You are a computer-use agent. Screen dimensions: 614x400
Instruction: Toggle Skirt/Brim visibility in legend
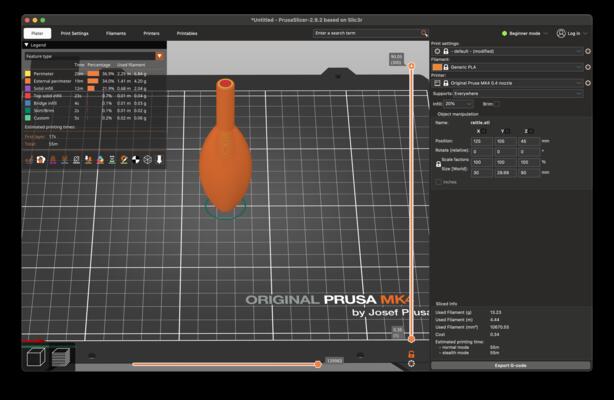pyautogui.click(x=47, y=110)
